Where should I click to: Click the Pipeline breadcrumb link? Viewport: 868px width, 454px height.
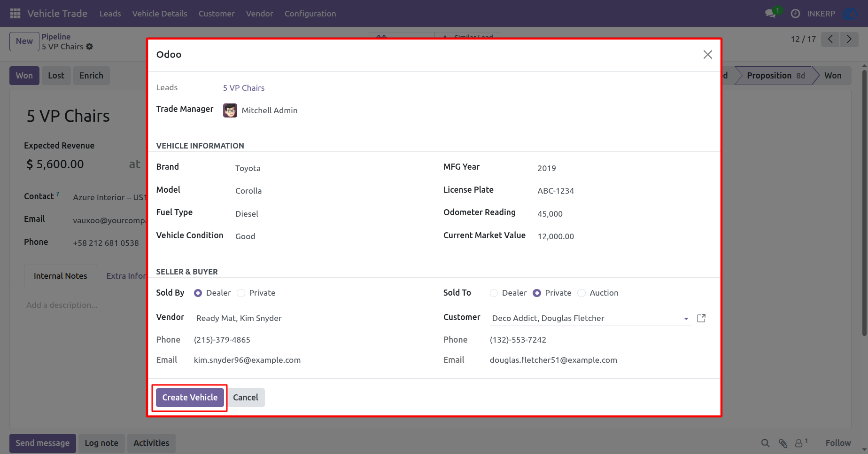(x=56, y=37)
